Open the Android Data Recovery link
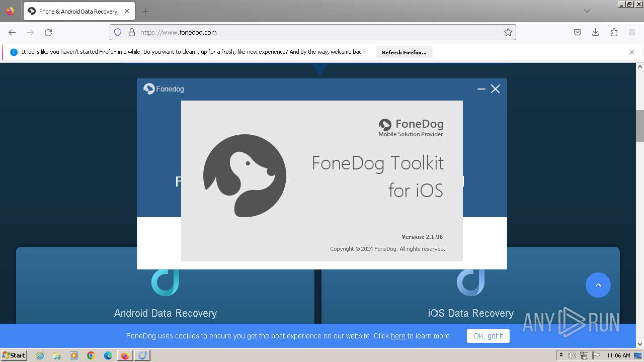 166,313
